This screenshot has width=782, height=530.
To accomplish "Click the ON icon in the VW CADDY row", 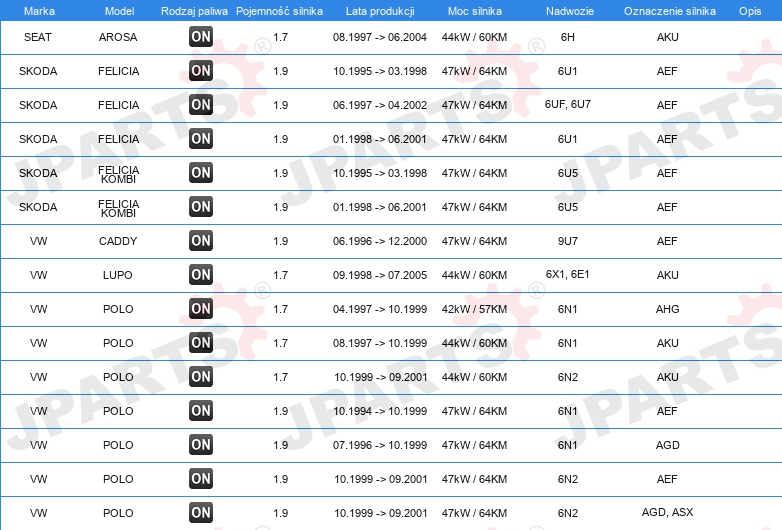I will click(200, 241).
